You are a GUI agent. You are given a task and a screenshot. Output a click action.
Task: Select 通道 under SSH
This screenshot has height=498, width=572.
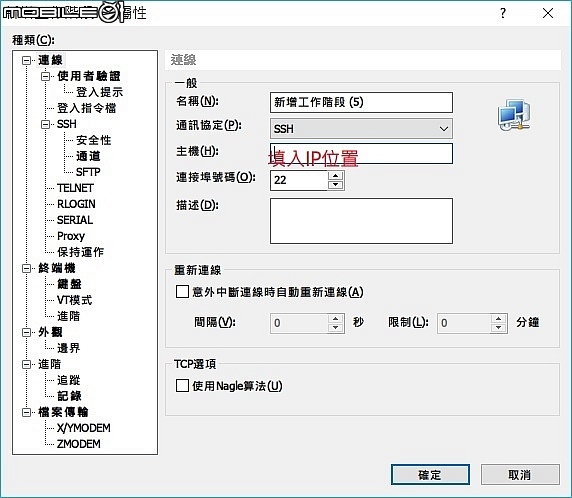88,156
